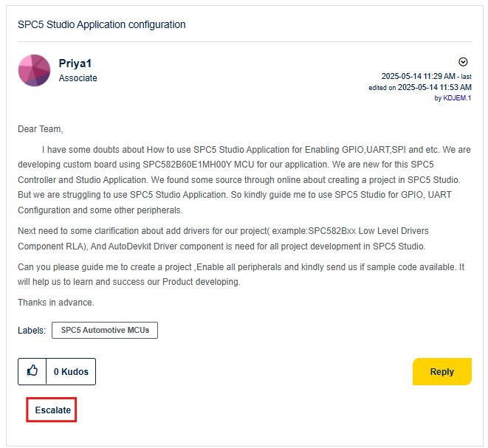
Task: Click the 'Labels:' heading text
Action: [32, 330]
